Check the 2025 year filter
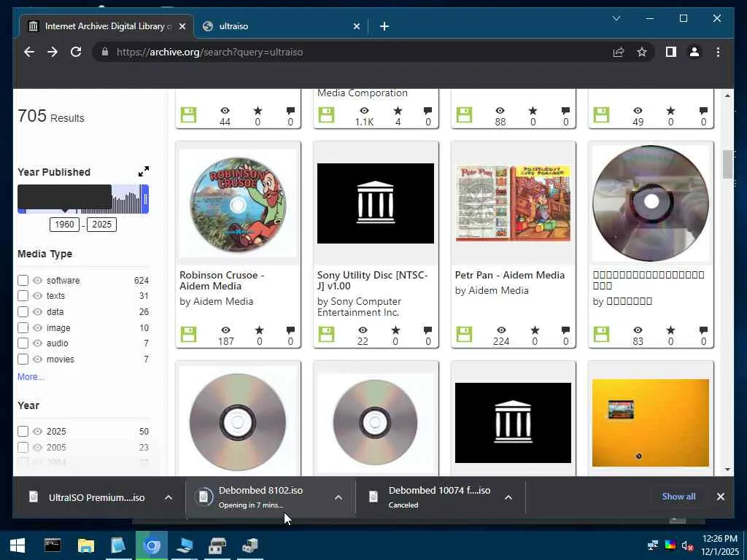Image resolution: width=747 pixels, height=560 pixels. [23, 431]
